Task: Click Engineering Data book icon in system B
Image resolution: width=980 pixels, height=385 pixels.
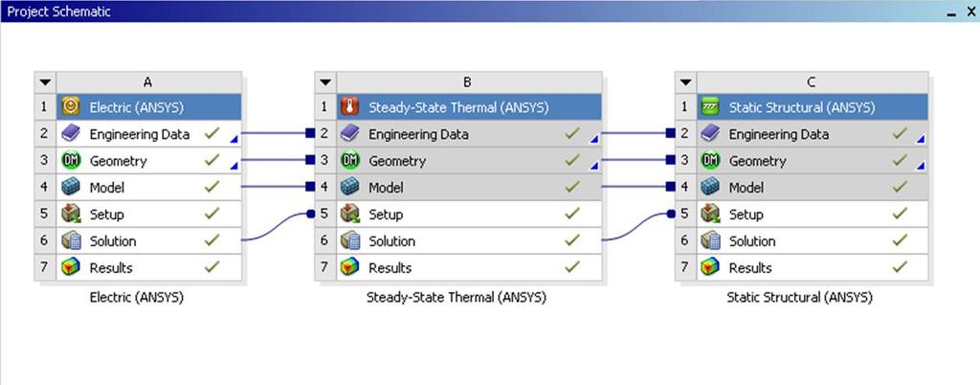Action: pos(349,134)
